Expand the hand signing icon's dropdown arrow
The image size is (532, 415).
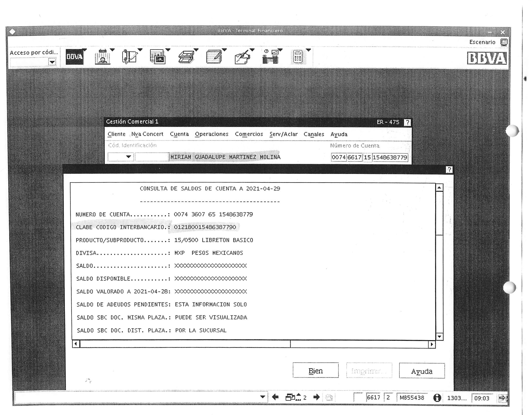coord(252,50)
